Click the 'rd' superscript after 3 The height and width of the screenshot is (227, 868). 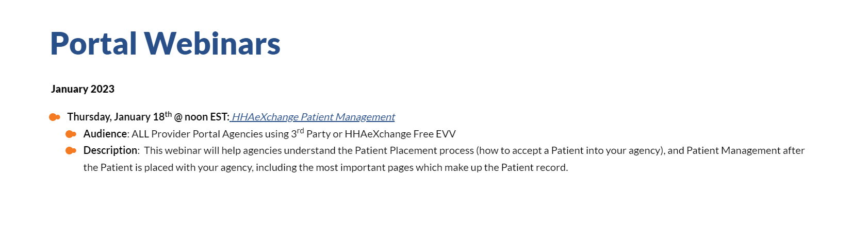point(300,131)
